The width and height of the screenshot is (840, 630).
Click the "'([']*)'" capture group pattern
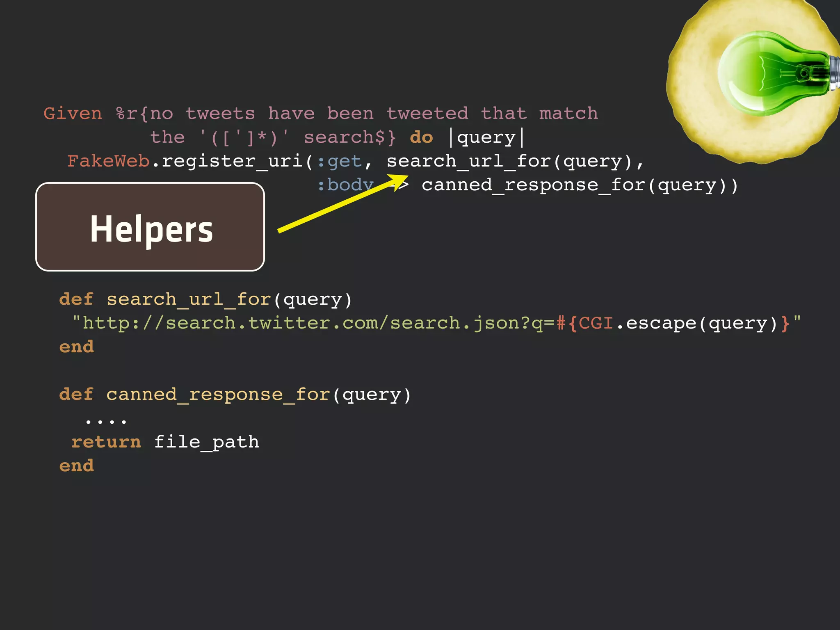pyautogui.click(x=245, y=137)
